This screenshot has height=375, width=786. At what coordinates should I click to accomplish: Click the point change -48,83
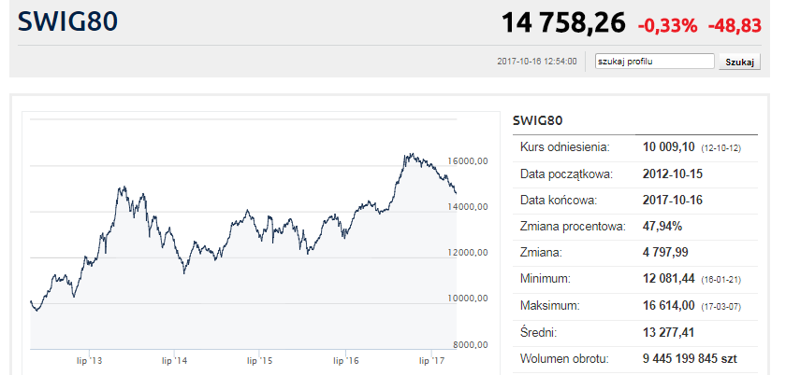coord(734,25)
